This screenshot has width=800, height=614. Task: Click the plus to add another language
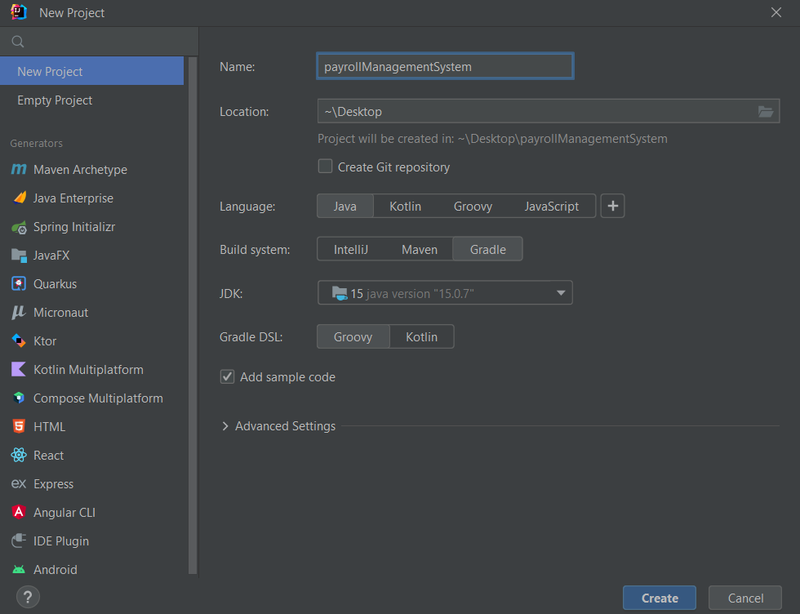[x=612, y=206]
